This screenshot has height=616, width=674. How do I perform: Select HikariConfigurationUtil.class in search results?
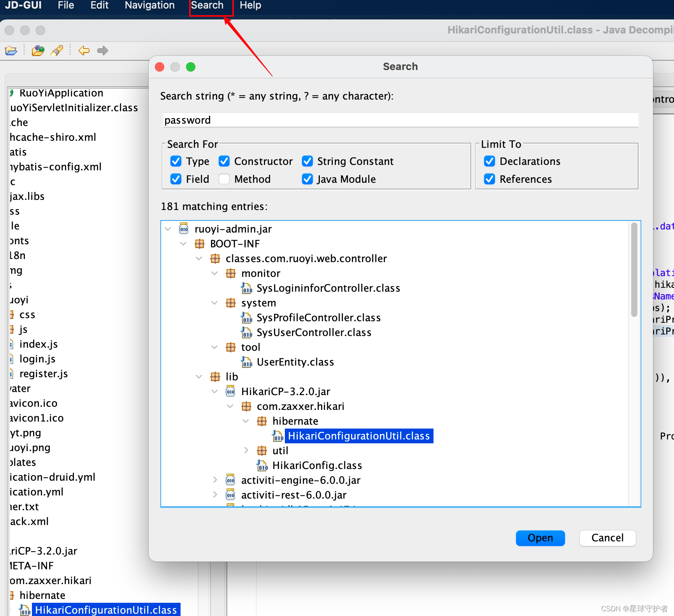359,436
